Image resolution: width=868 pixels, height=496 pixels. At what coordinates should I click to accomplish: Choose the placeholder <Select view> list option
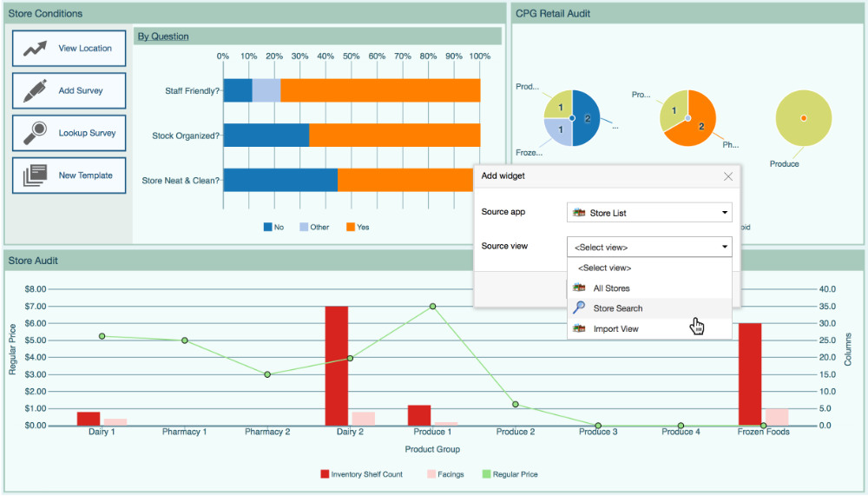(605, 268)
